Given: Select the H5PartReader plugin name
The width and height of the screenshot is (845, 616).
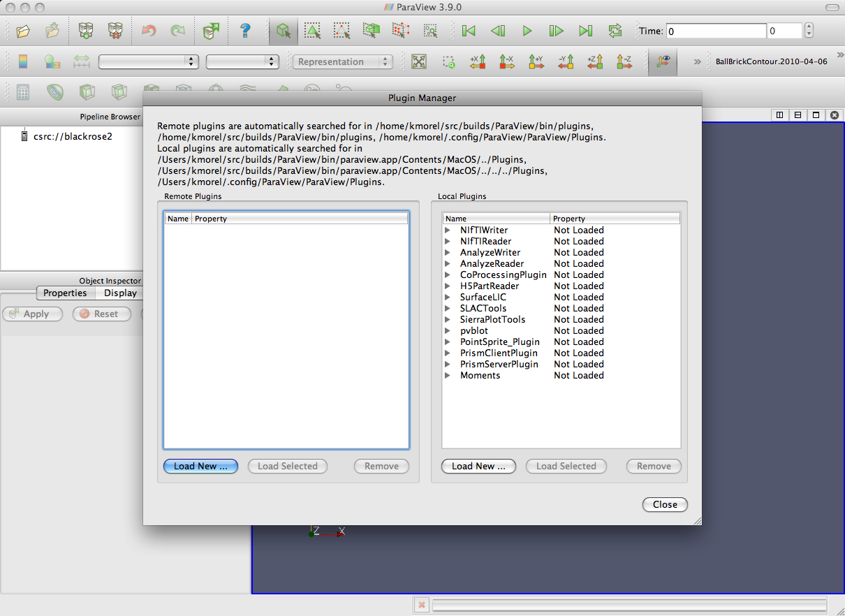Looking at the screenshot, I should 490,286.
